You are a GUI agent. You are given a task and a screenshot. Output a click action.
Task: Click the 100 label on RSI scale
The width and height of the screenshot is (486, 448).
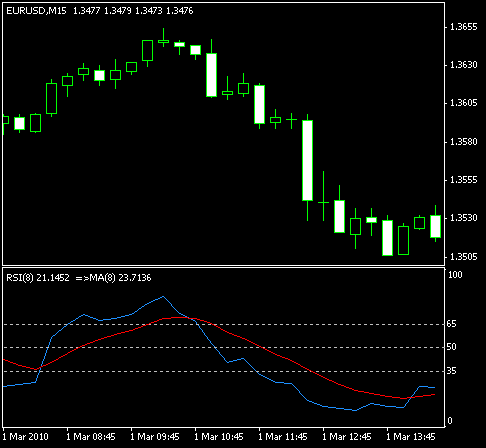[x=455, y=275]
